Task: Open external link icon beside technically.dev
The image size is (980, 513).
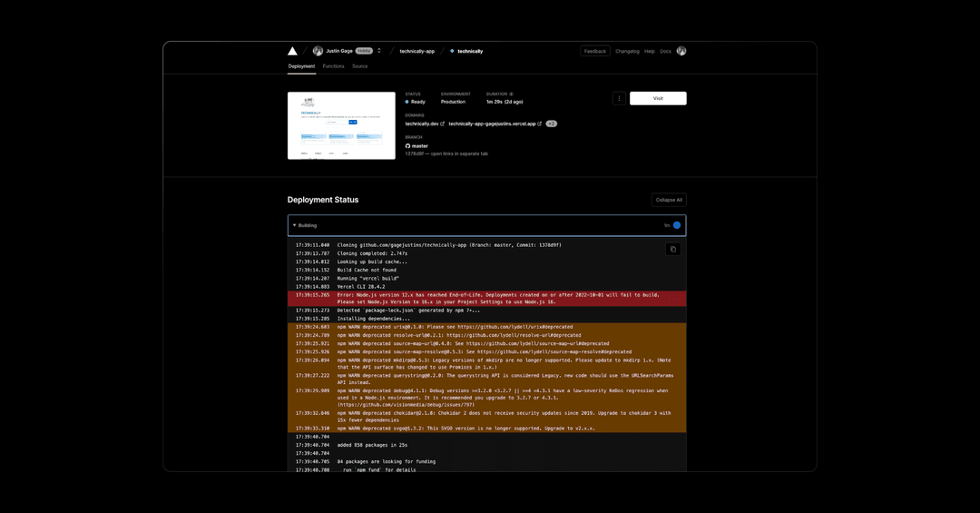Action: [443, 123]
